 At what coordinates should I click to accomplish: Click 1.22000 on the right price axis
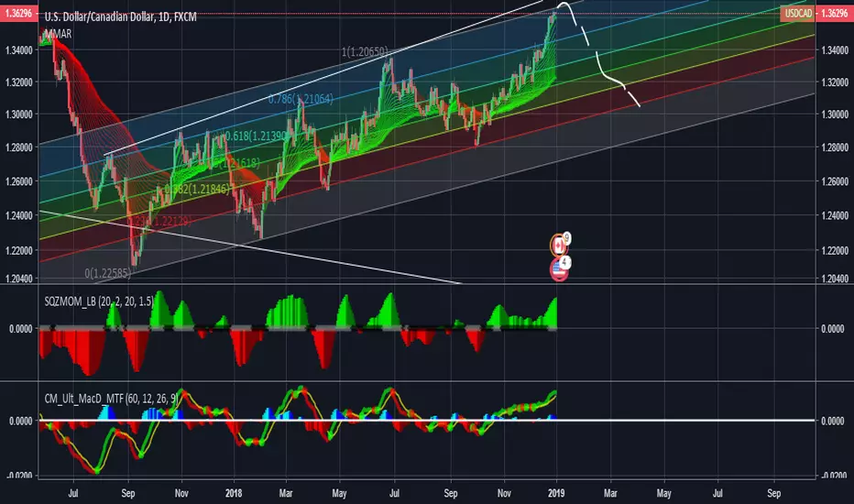pos(835,251)
